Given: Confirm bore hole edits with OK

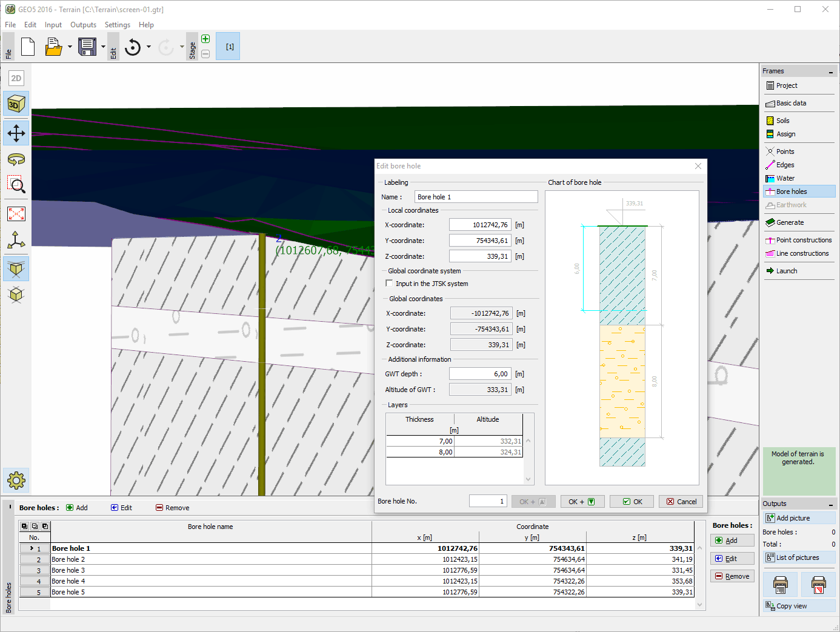Looking at the screenshot, I should tap(632, 501).
